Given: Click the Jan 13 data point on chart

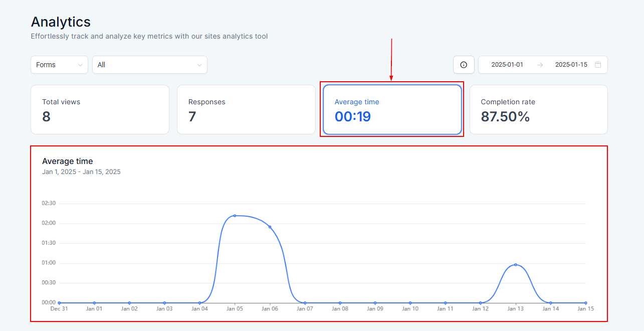Looking at the screenshot, I should pyautogui.click(x=515, y=265).
